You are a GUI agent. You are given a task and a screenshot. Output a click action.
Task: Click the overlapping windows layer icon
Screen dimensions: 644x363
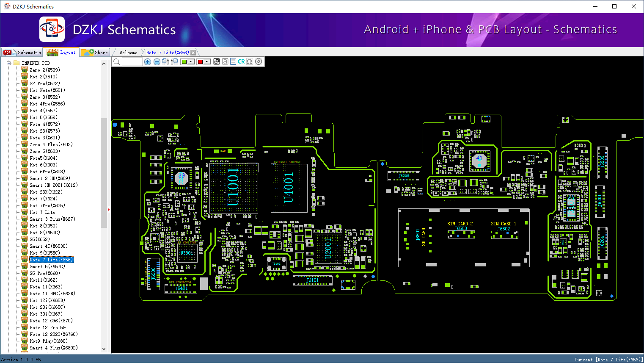(x=217, y=61)
